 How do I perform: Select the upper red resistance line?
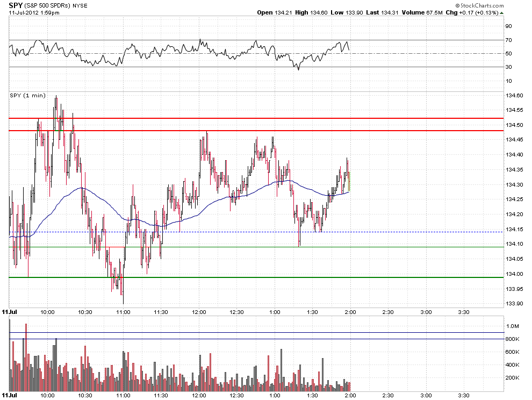(x=256, y=118)
